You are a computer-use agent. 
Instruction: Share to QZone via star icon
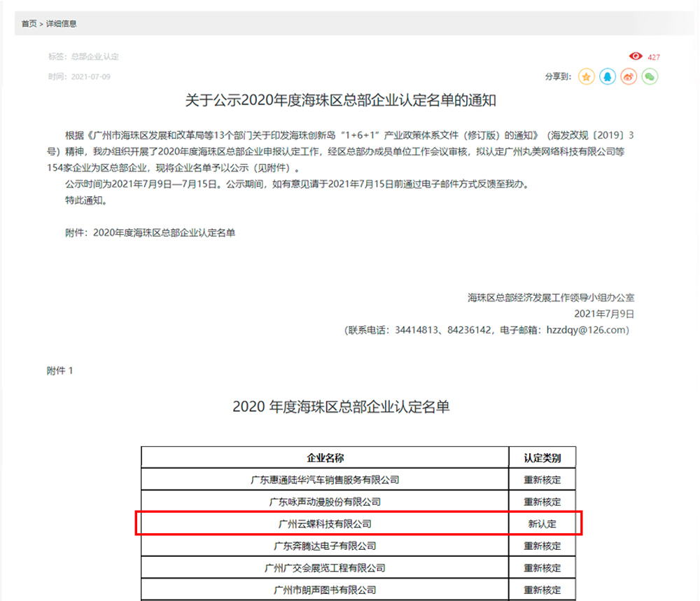point(587,76)
